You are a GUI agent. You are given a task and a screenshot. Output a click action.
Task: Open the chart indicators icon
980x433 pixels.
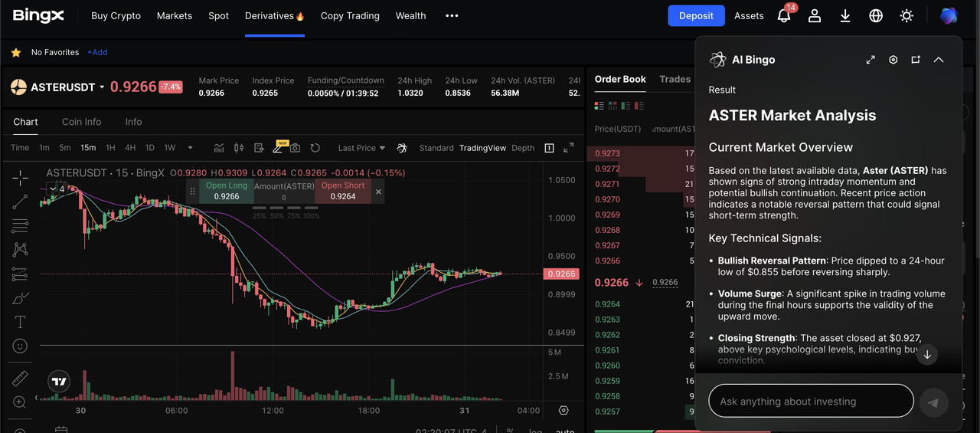tap(219, 148)
